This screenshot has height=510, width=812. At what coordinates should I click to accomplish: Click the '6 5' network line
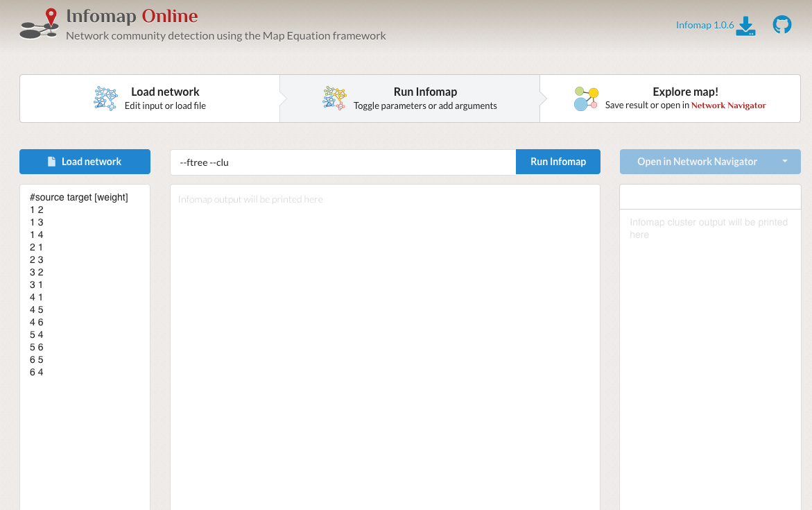point(36,359)
